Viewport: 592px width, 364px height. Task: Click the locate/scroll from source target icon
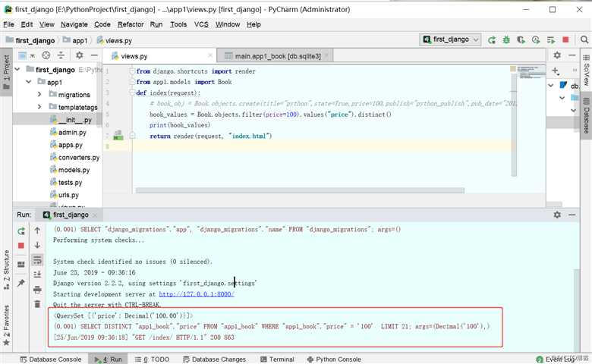[x=46, y=55]
